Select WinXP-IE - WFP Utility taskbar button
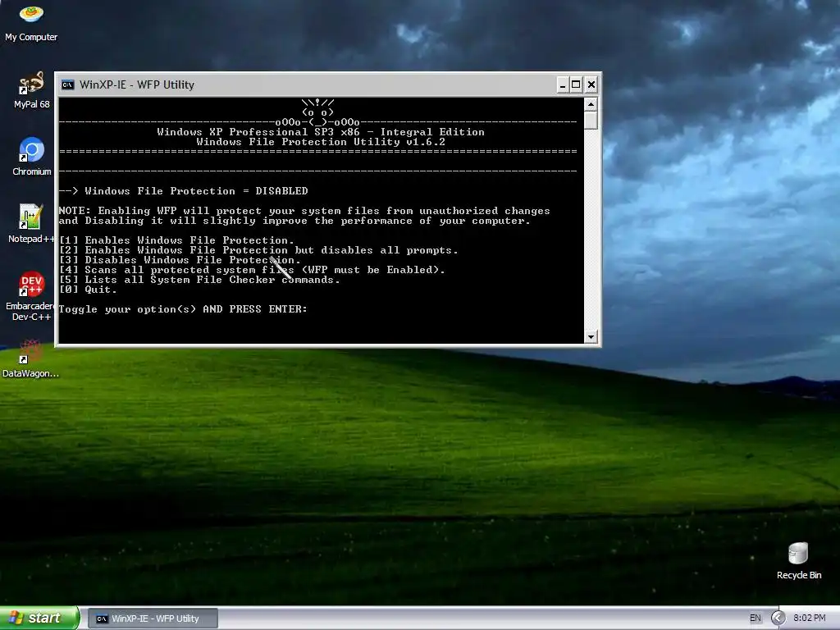Viewport: 840px width, 630px height. point(153,619)
